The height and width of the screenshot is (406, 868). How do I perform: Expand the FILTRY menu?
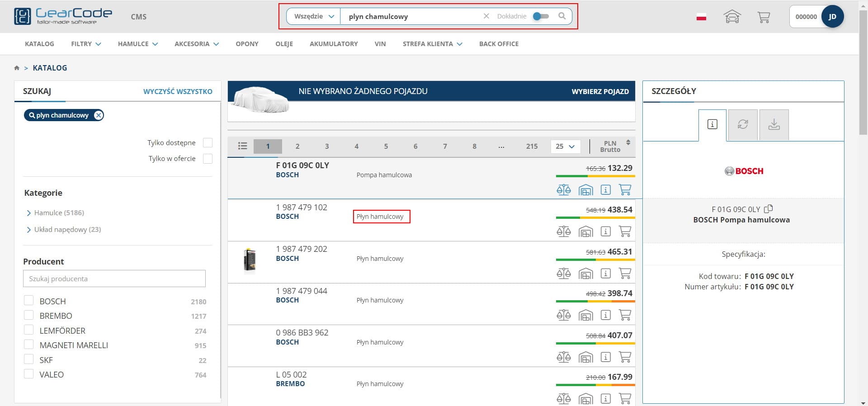(x=86, y=44)
